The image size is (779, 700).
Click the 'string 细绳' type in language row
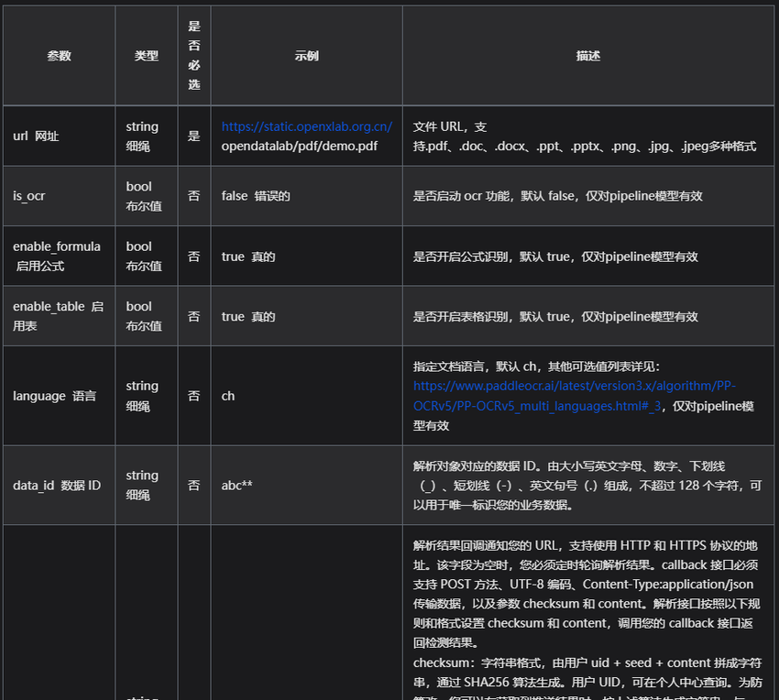(142, 396)
